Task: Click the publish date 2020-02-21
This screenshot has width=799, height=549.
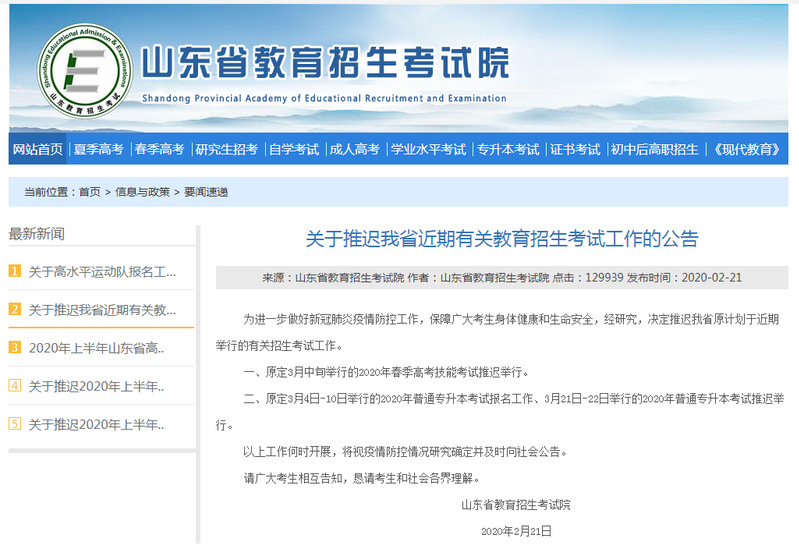Action: tap(712, 278)
